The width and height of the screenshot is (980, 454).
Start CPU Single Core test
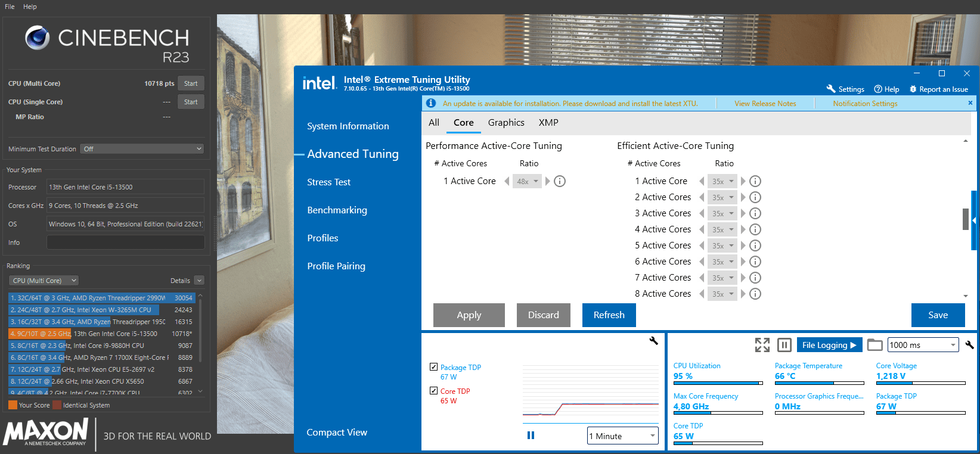coord(191,102)
